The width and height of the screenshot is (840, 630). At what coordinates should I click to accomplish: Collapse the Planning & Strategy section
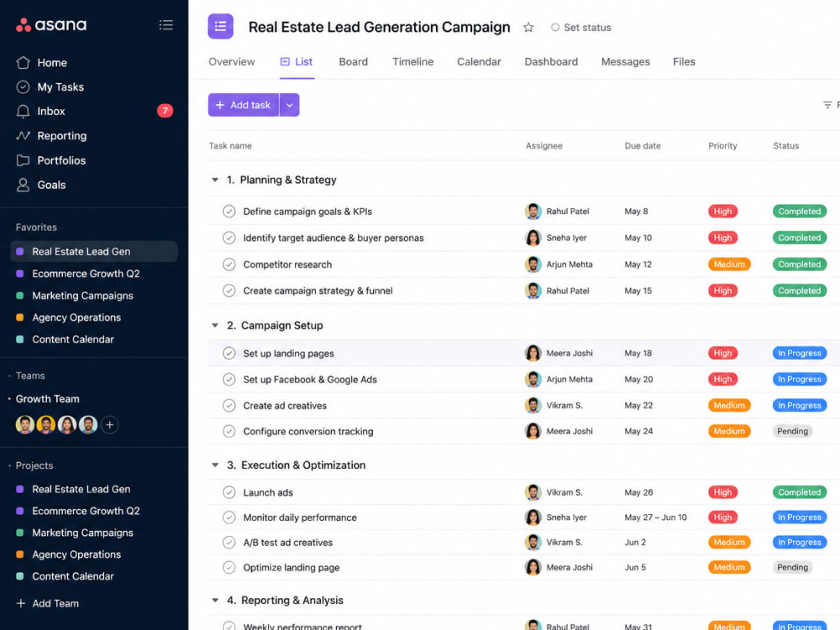pos(215,180)
